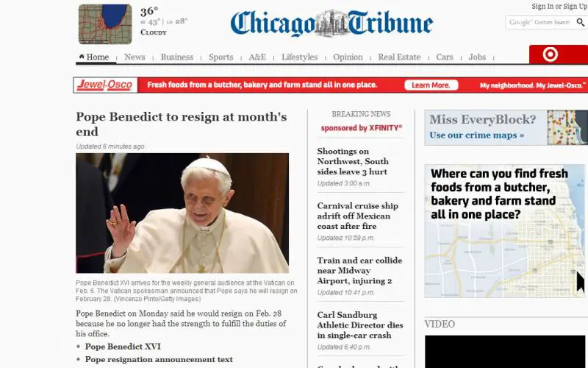The image size is (588, 368).
Task: Open the Lifestyles section
Action: [x=300, y=57]
